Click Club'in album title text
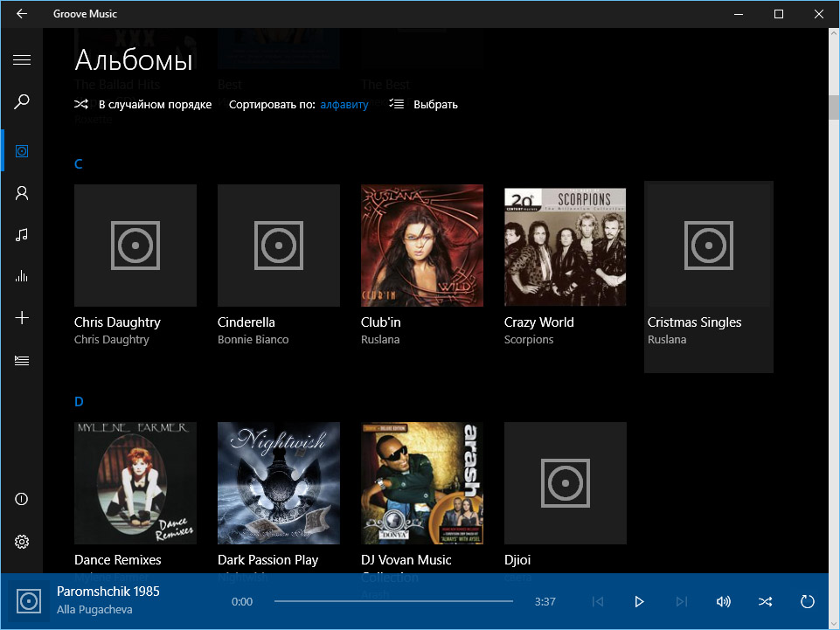 click(381, 322)
